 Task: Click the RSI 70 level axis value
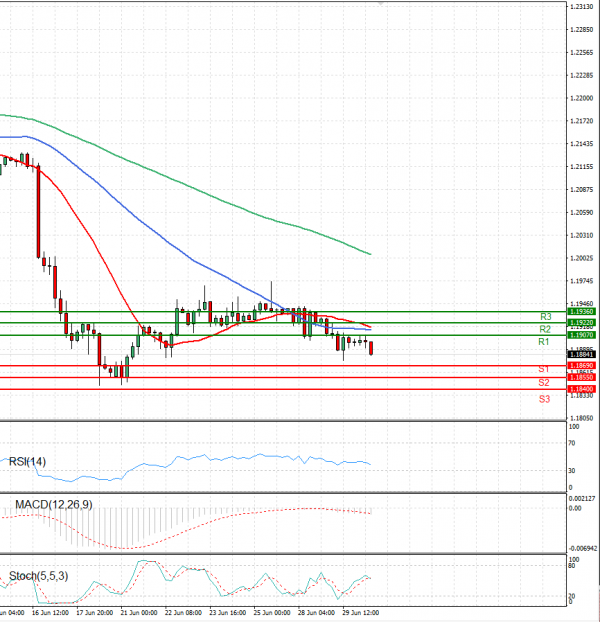click(571, 443)
